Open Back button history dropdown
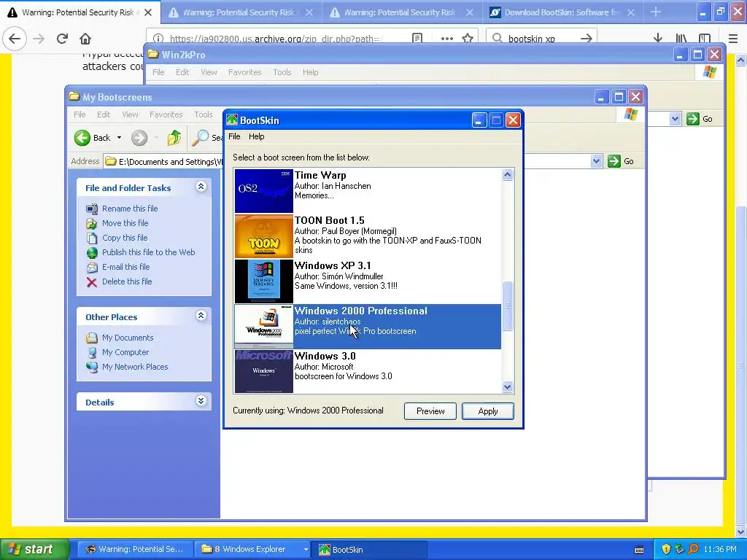747x560 pixels. 119,138
